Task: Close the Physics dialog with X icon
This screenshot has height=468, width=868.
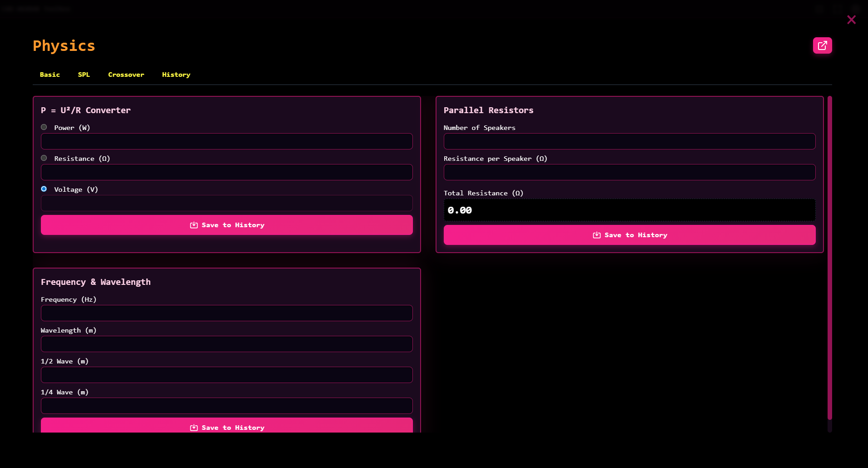Action: tap(851, 20)
